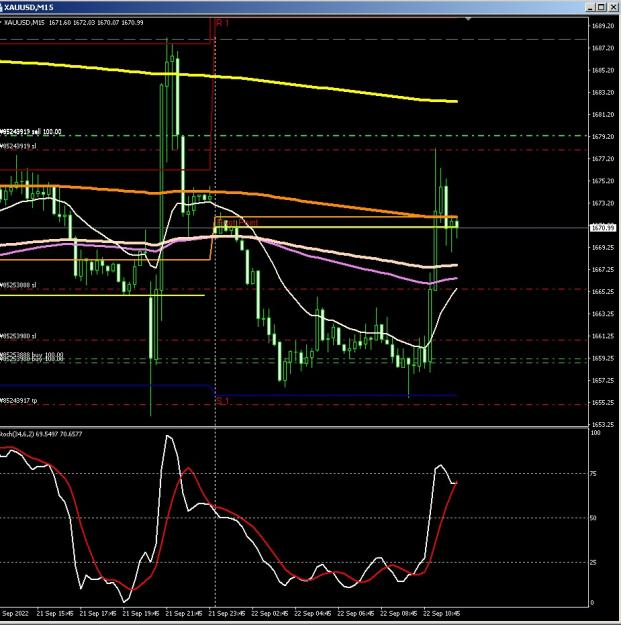Click the Stoch(14,6,2) indicator label
The height and width of the screenshot is (625, 621).
41,433
